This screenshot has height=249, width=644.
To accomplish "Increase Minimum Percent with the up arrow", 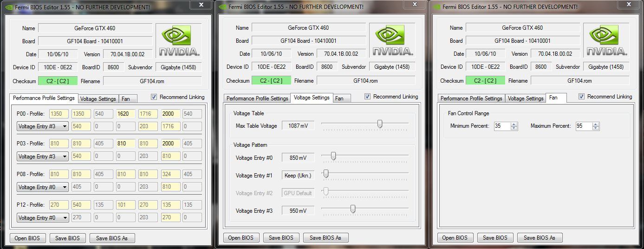I will [514, 124].
